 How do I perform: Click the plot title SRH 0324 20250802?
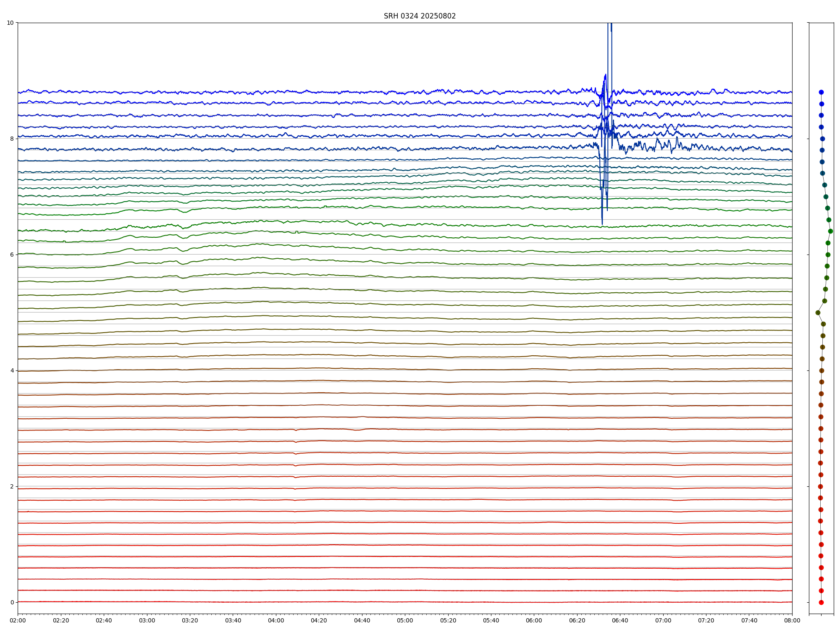click(x=420, y=16)
